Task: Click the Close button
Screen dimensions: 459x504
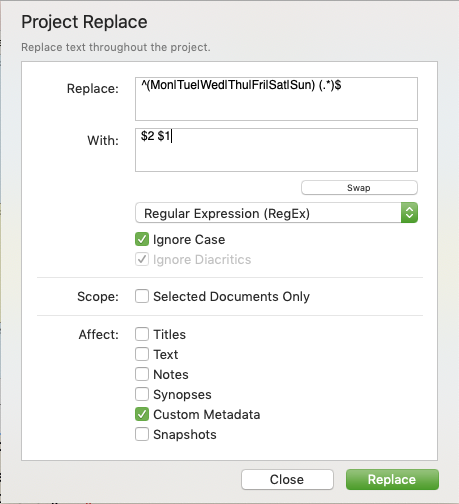Action: point(287,479)
